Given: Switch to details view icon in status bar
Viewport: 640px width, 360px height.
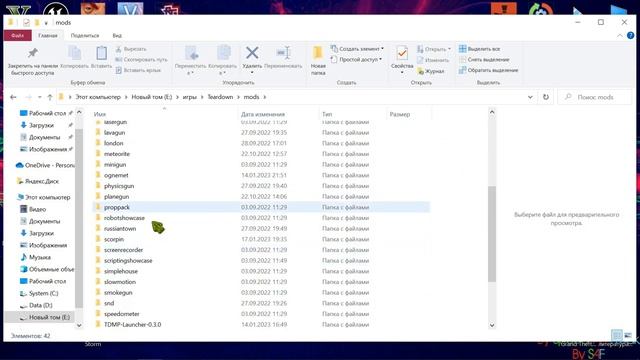Looking at the screenshot, I should [x=617, y=336].
